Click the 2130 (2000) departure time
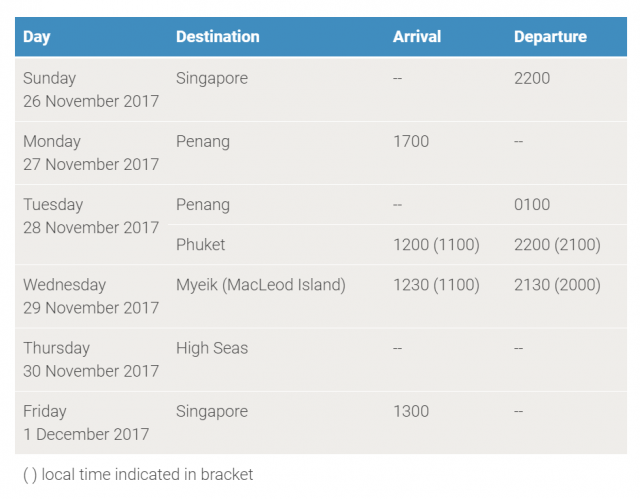Viewport: 640px width, 499px height. point(557,285)
